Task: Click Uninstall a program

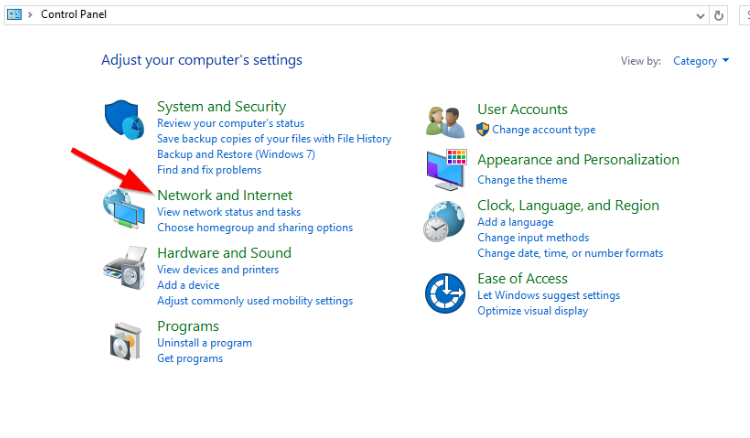Action: 204,343
